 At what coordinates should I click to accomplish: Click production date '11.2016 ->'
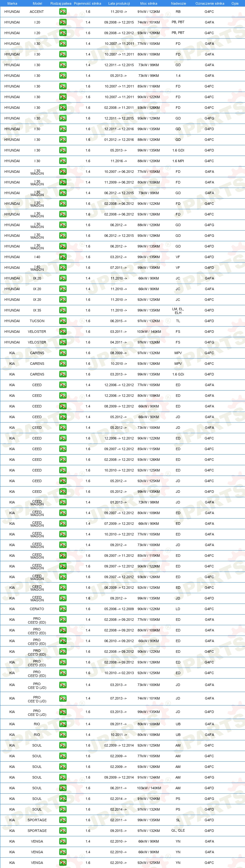click(118, 161)
